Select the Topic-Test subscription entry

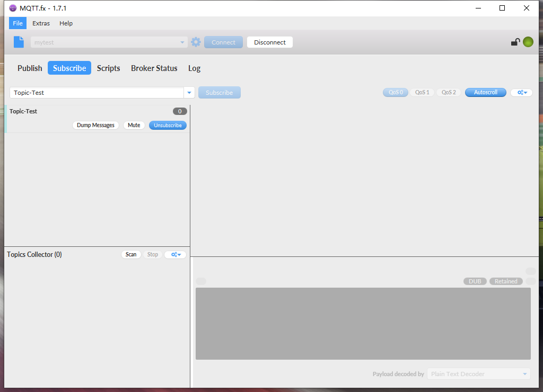tap(98, 119)
